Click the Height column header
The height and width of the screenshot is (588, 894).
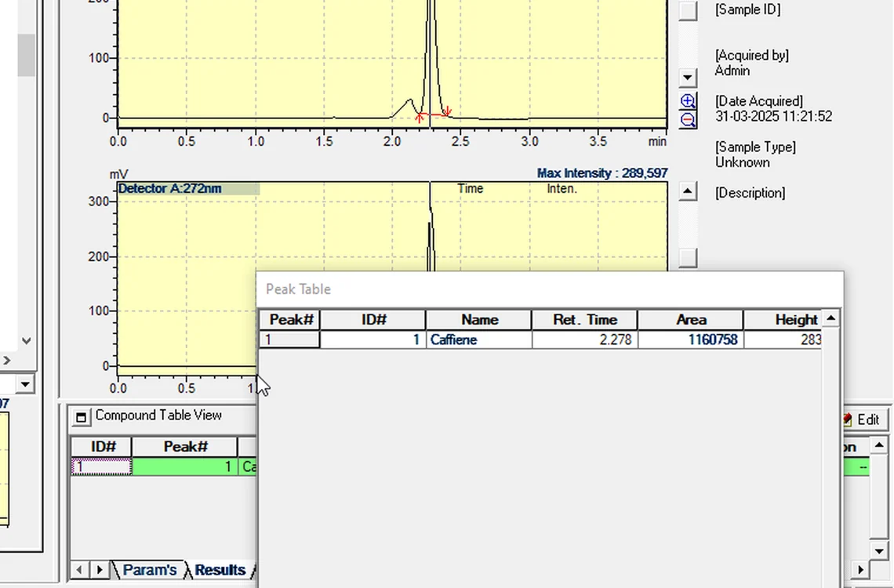(x=783, y=320)
